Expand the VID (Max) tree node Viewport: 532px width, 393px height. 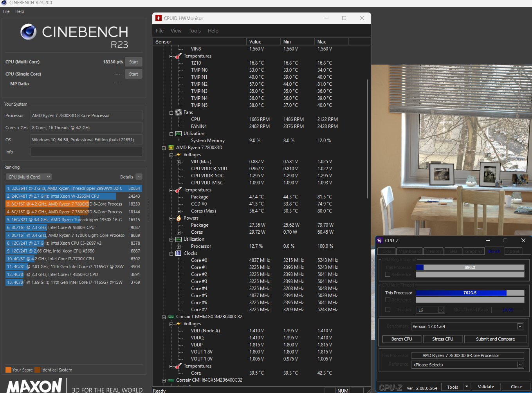point(179,162)
